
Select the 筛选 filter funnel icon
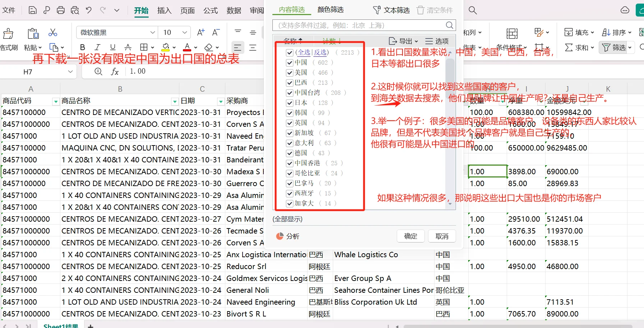(x=607, y=47)
